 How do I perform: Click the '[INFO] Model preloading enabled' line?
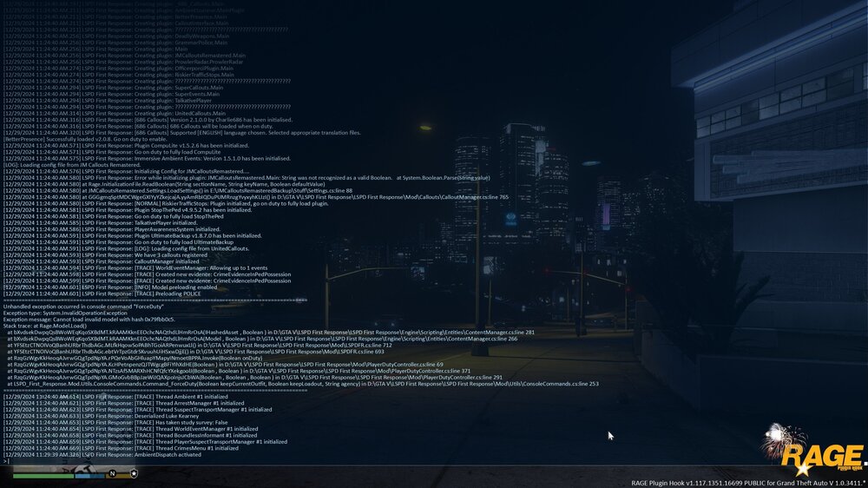(x=110, y=287)
